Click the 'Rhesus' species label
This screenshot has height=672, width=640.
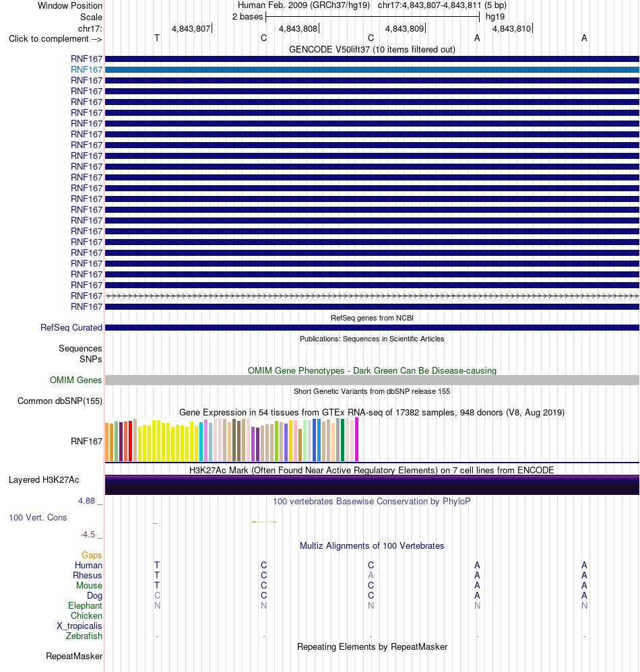click(88, 576)
